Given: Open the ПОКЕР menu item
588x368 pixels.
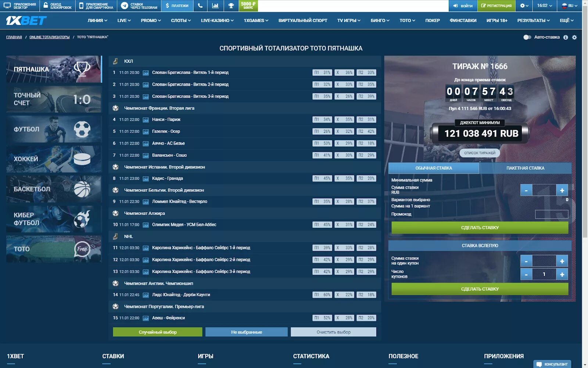Looking at the screenshot, I should [433, 21].
